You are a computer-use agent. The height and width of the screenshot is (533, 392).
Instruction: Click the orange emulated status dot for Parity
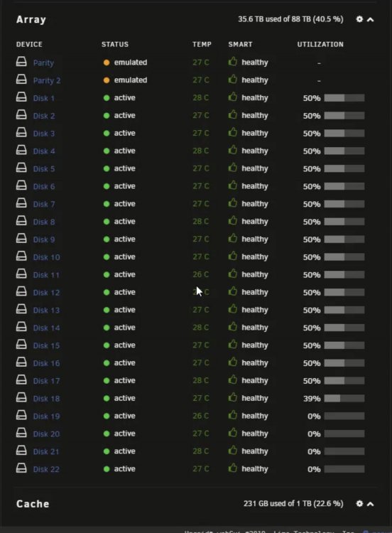[x=107, y=63]
